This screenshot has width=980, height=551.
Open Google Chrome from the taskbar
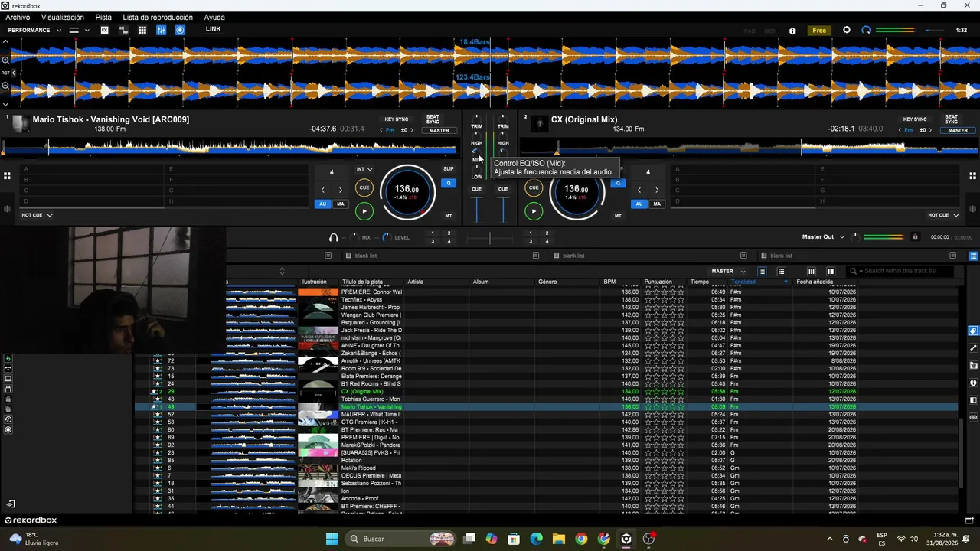click(581, 539)
